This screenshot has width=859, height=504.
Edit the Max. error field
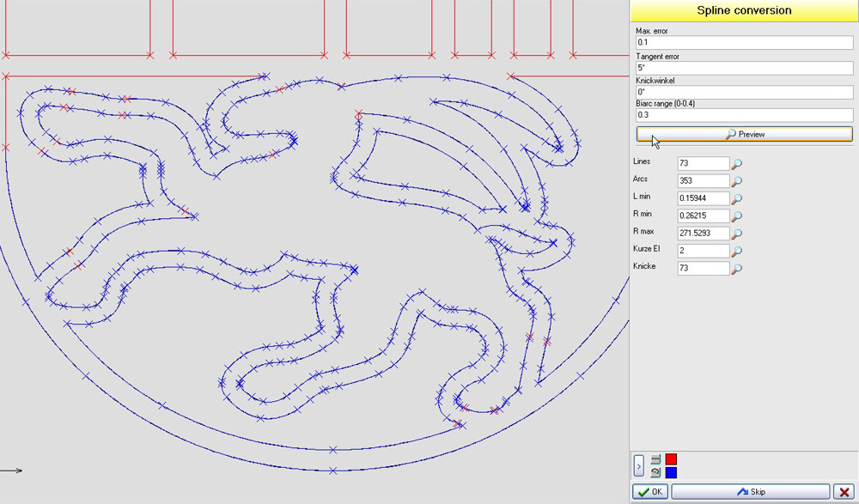pos(745,42)
